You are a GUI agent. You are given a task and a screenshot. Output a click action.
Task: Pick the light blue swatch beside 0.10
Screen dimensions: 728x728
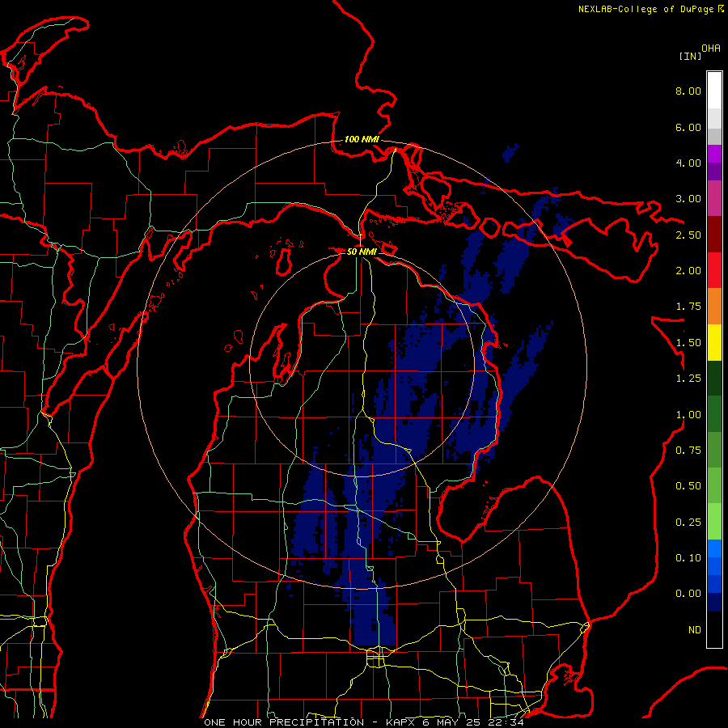(714, 548)
